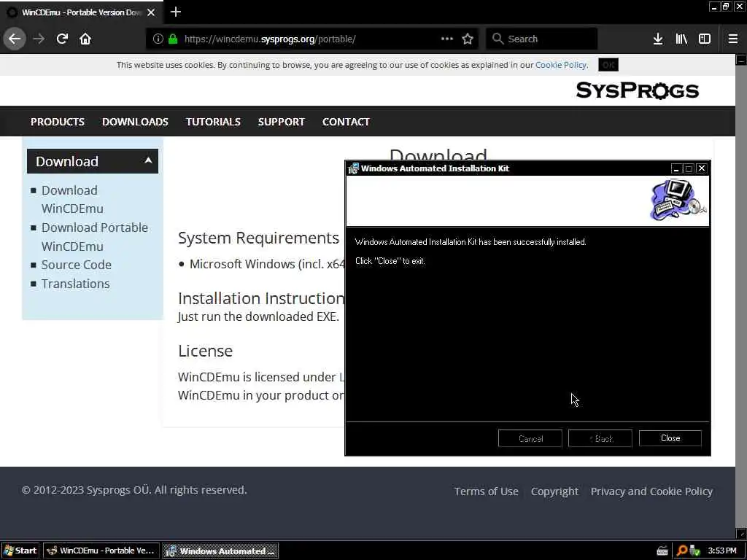This screenshot has width=747, height=560.
Task: Close the WinCDEmu Portable Version tab
Action: click(x=151, y=12)
